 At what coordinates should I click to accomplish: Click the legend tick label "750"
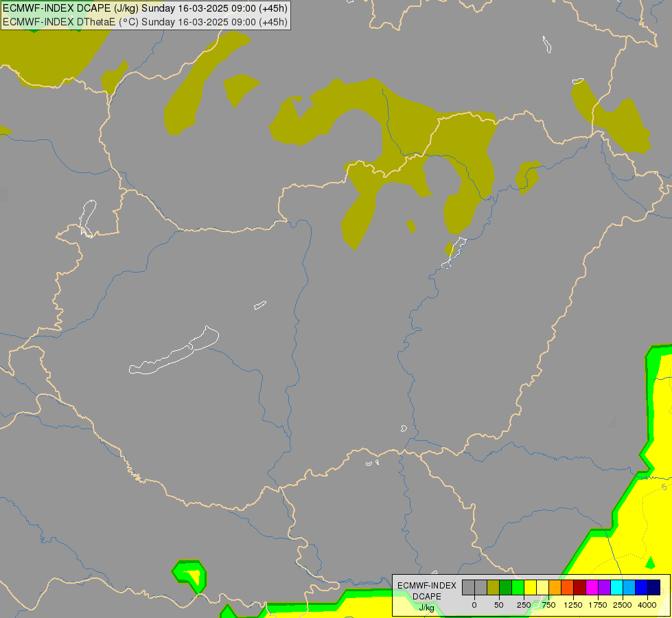pyautogui.click(x=548, y=605)
